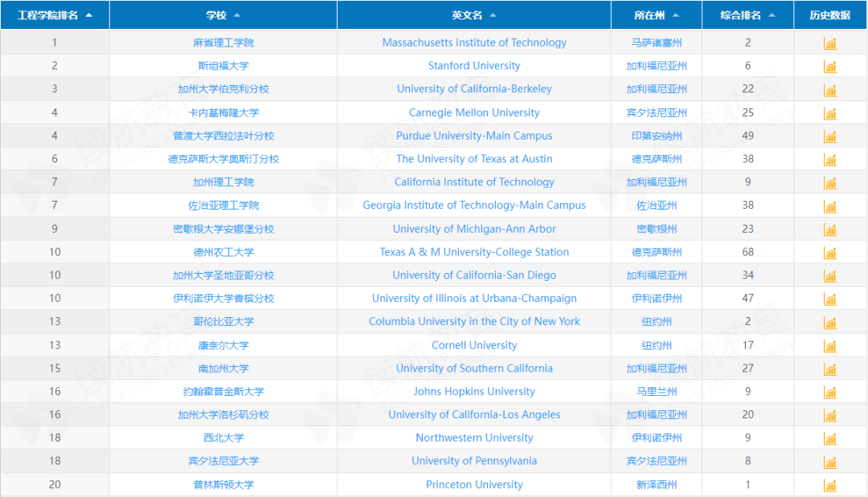Viewport: 868px width, 497px height.
Task: Open history chart for University of California-Los Angeles
Action: 829,416
